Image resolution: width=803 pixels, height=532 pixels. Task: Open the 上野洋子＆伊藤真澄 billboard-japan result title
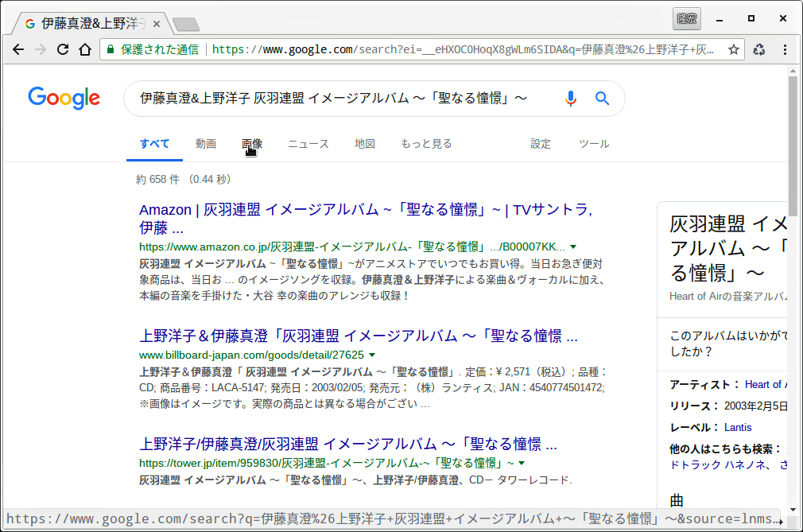point(359,336)
